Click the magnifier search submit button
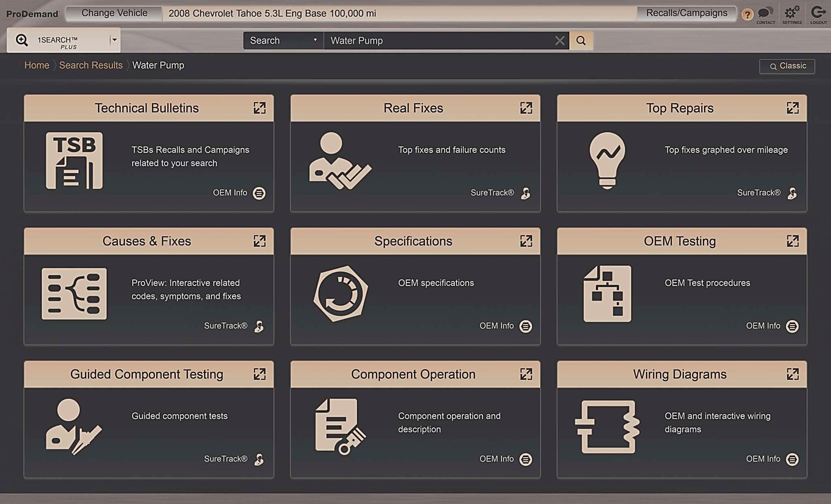Screen dimensions: 831x504 tap(581, 41)
